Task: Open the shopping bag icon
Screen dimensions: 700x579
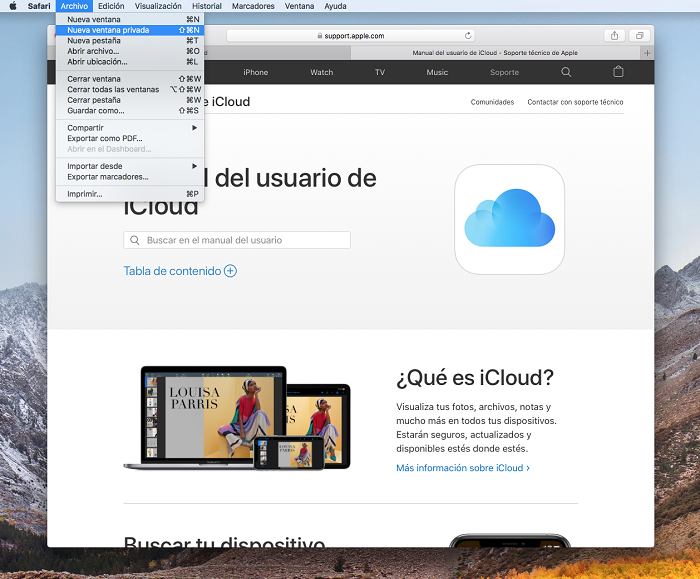Action: click(618, 72)
